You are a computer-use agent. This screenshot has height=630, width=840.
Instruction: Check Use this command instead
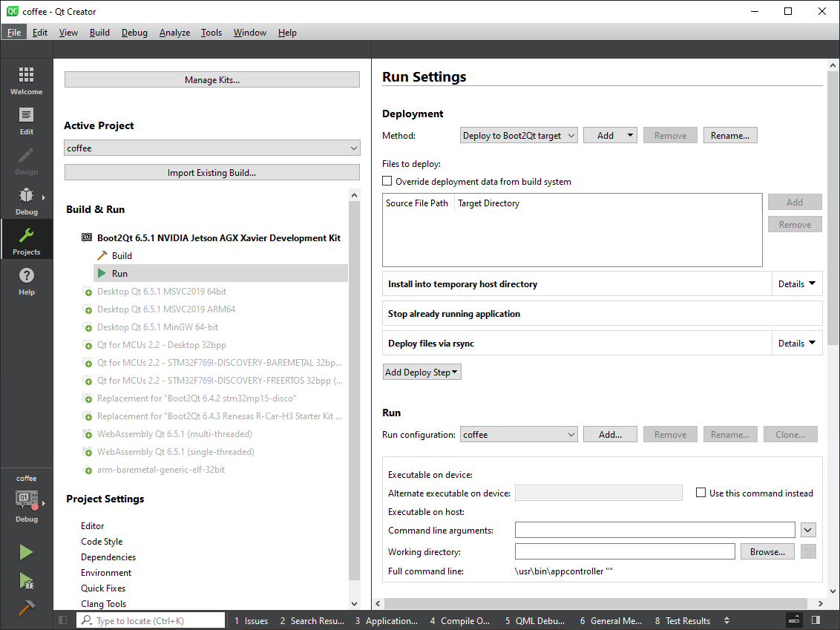(700, 493)
